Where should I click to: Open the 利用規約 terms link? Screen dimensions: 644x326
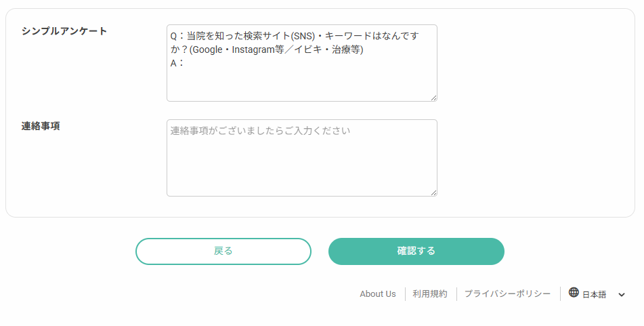[430, 294]
